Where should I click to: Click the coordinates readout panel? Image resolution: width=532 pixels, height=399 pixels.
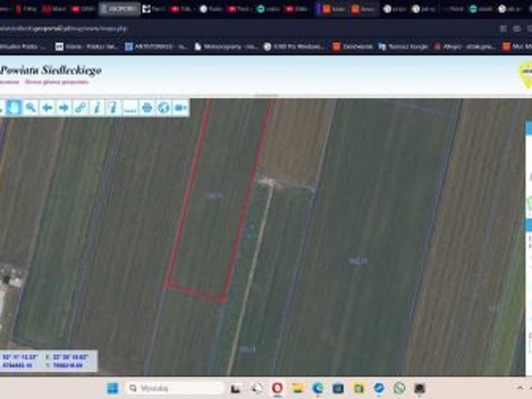tap(48, 361)
